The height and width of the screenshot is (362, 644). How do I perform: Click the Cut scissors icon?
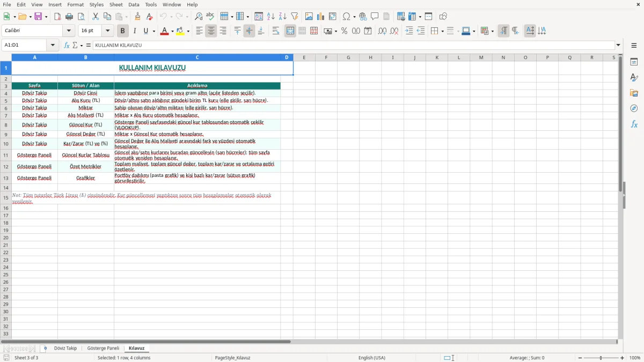96,17
